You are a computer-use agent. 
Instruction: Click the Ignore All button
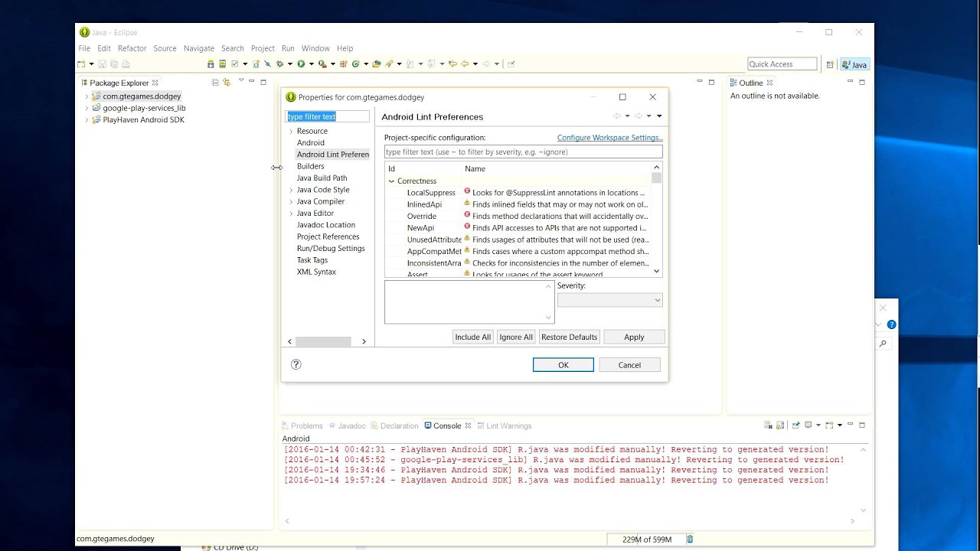tap(515, 337)
